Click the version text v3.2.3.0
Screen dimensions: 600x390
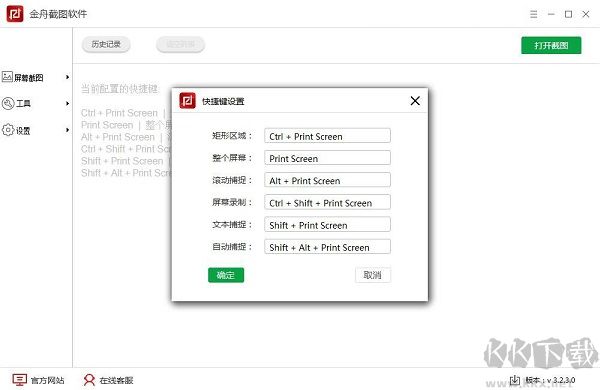coord(550,380)
